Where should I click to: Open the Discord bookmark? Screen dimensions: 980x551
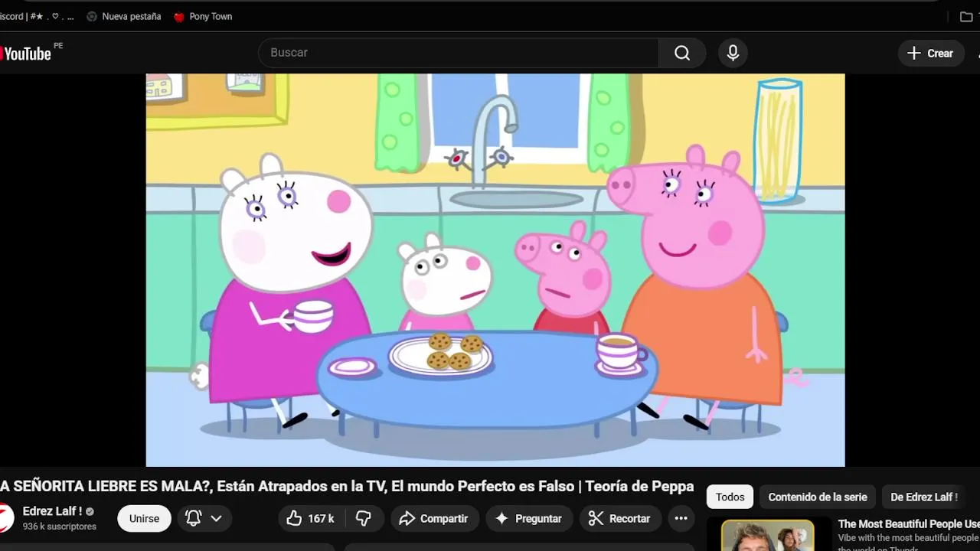coord(37,16)
